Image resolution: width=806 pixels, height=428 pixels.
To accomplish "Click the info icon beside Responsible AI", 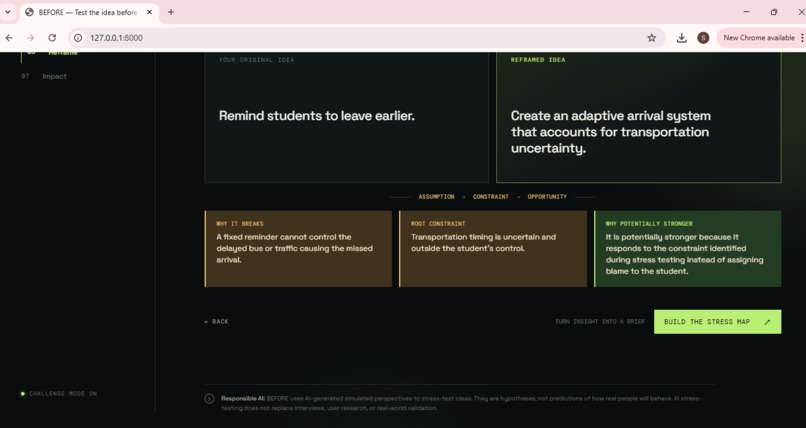I will click(x=209, y=399).
